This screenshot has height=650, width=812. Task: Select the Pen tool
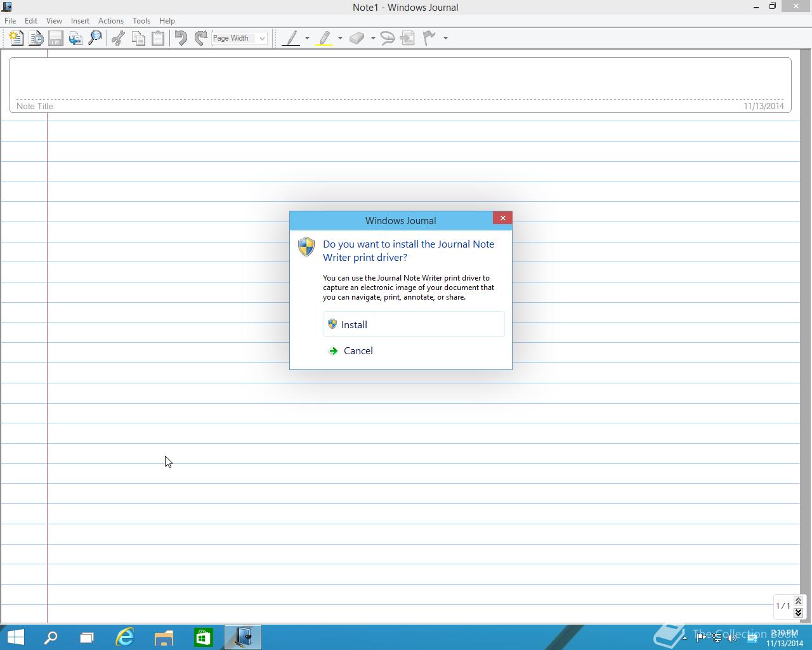pos(291,38)
